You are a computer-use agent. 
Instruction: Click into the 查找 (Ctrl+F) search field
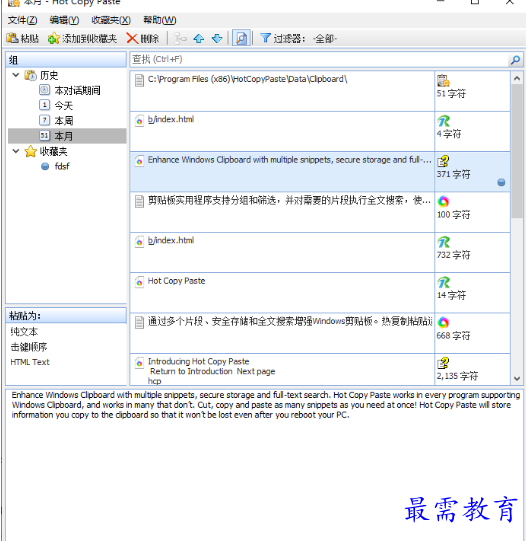pyautogui.click(x=319, y=60)
